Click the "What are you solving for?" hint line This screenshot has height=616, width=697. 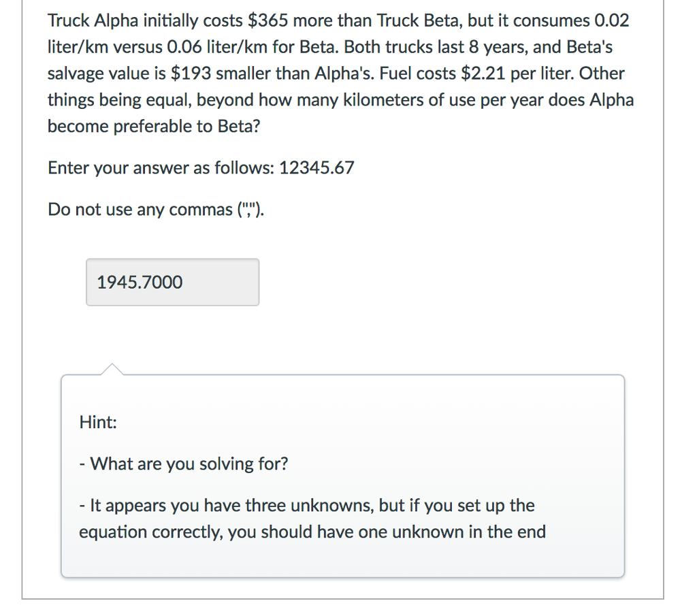(184, 464)
